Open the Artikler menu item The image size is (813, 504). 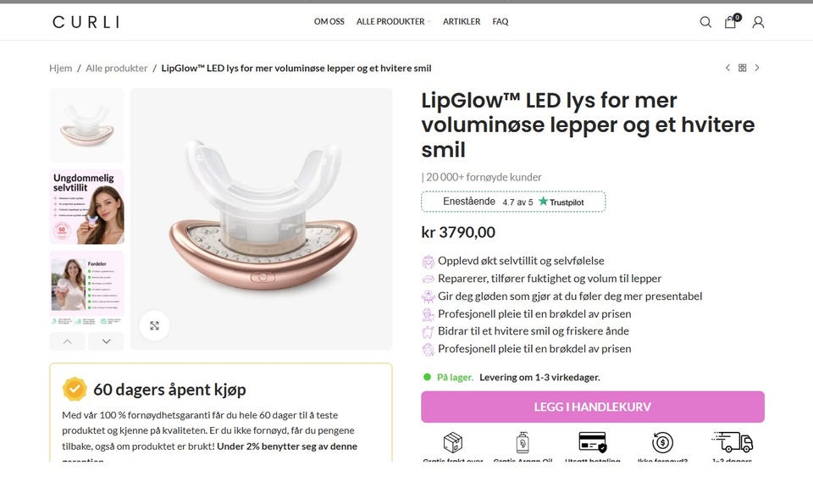pos(462,22)
